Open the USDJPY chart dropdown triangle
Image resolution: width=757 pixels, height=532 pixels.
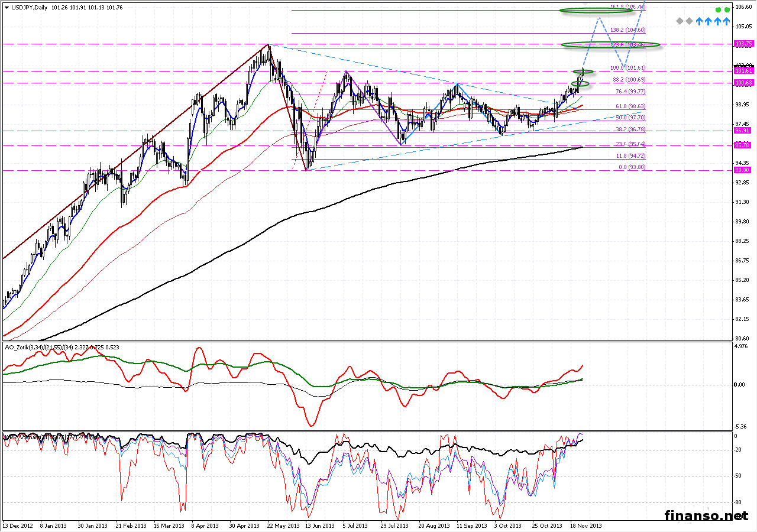coord(7,7)
